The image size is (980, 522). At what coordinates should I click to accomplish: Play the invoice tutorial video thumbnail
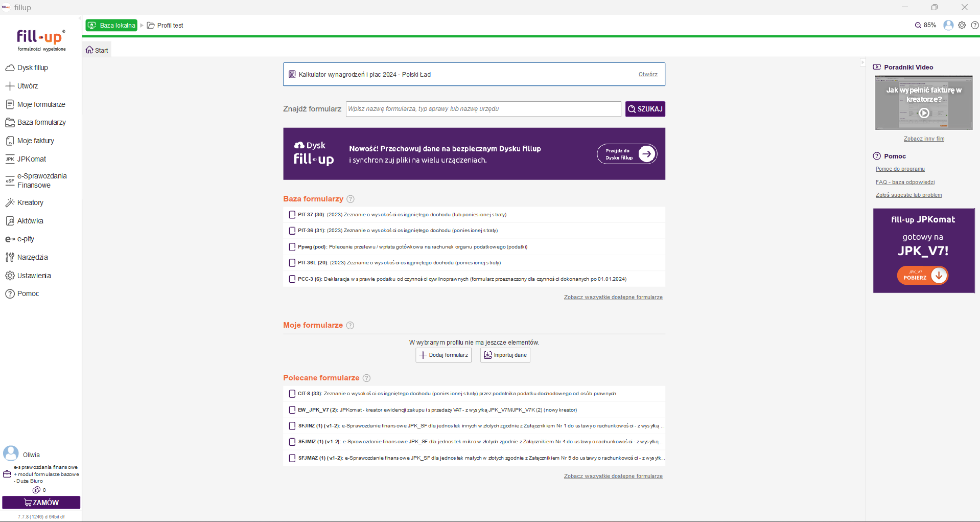(x=924, y=102)
